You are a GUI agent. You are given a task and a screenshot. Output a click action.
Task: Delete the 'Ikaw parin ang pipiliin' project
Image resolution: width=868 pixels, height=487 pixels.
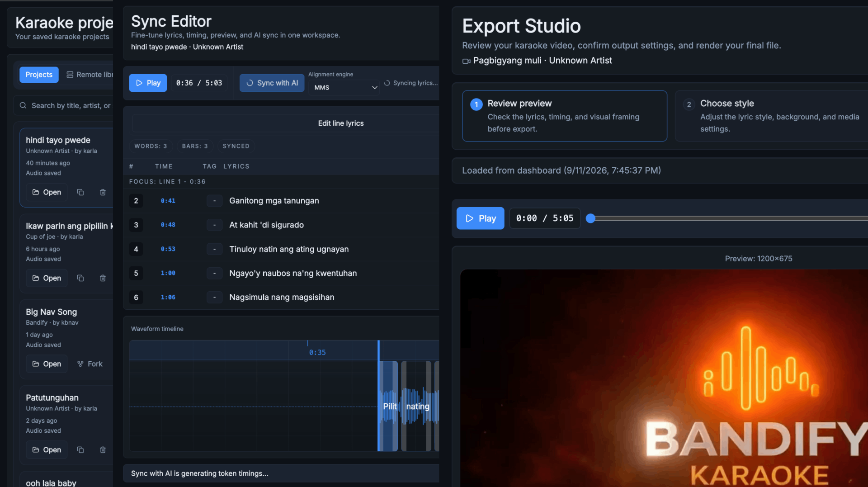(103, 278)
